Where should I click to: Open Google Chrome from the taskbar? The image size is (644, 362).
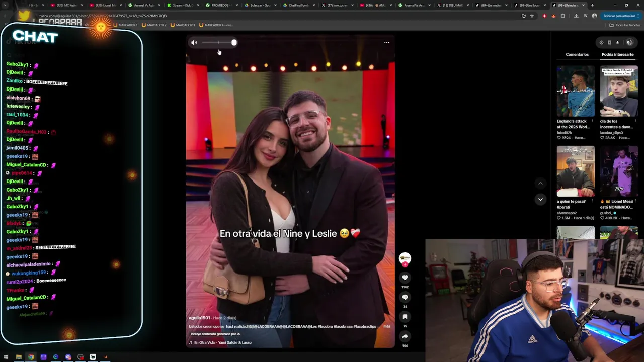point(31,357)
